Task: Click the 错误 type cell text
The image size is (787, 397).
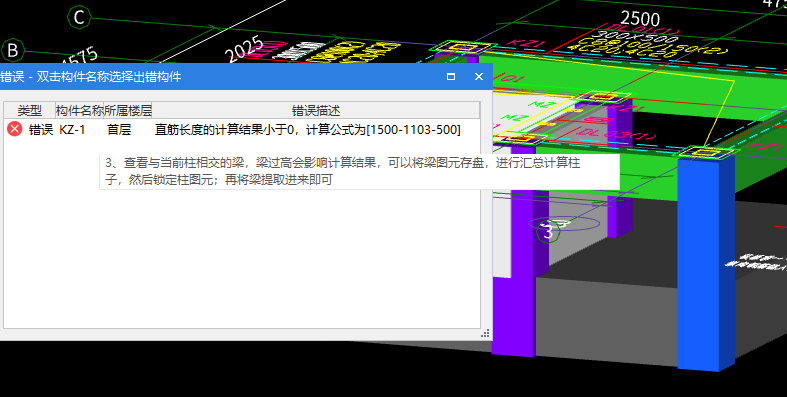Action: tap(41, 129)
